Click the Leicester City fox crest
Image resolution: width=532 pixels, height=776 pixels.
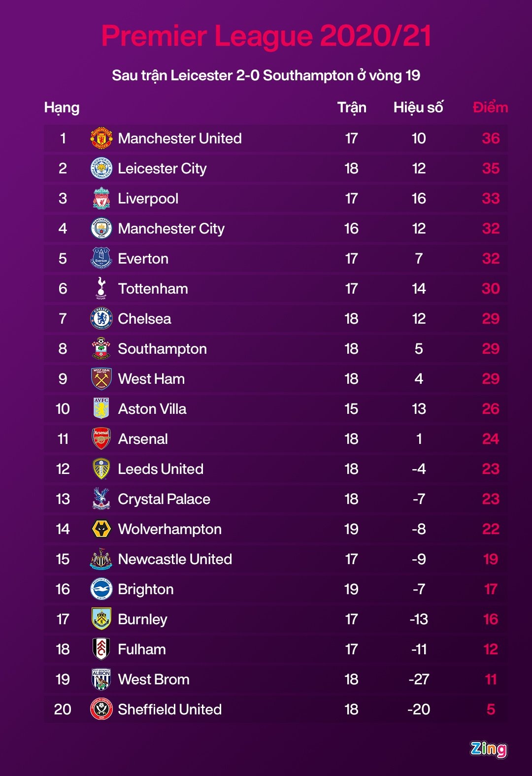tap(101, 169)
